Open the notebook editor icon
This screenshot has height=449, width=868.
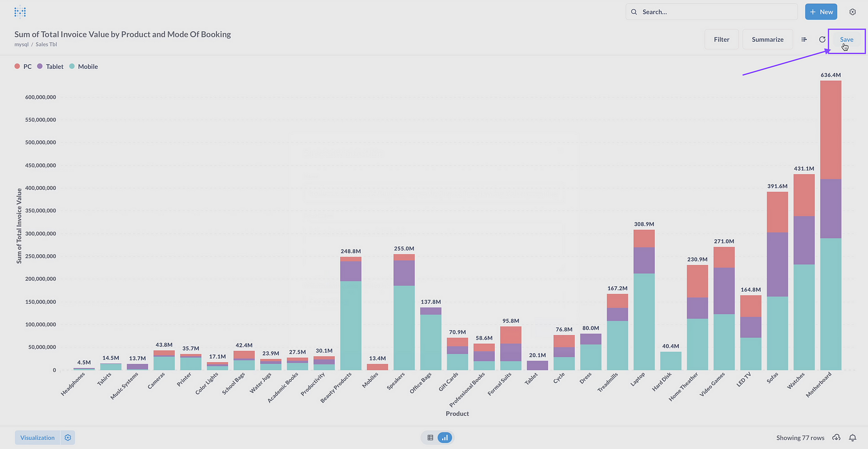point(804,40)
